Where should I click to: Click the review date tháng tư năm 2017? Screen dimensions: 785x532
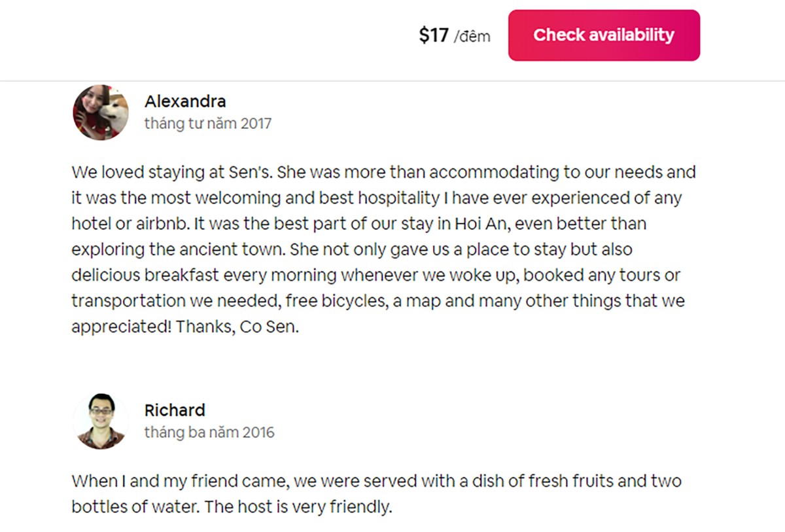click(208, 123)
